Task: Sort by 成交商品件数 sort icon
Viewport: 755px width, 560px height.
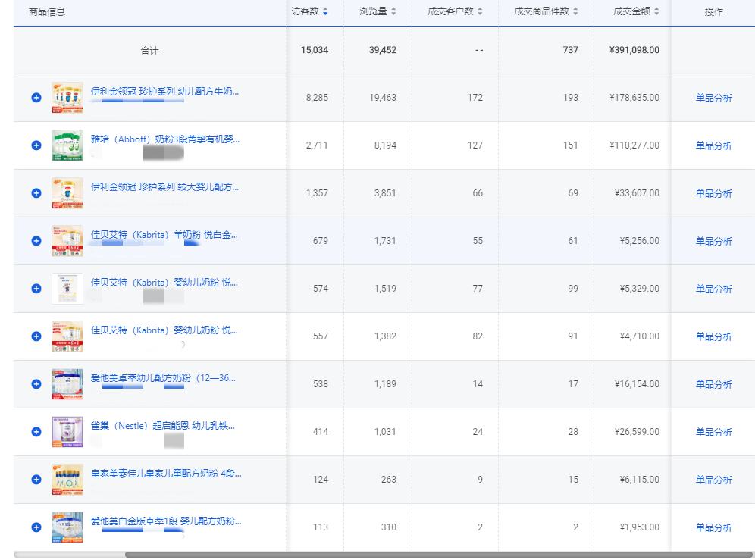Action: (x=575, y=11)
